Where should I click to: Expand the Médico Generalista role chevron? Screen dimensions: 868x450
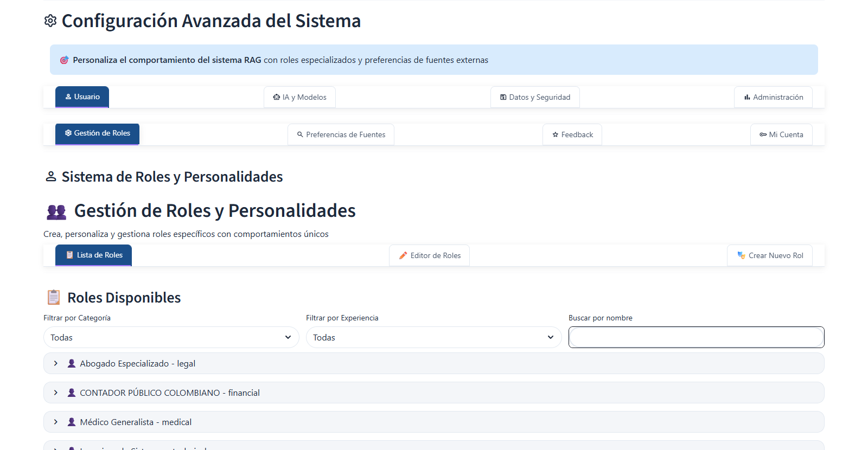[x=55, y=422]
